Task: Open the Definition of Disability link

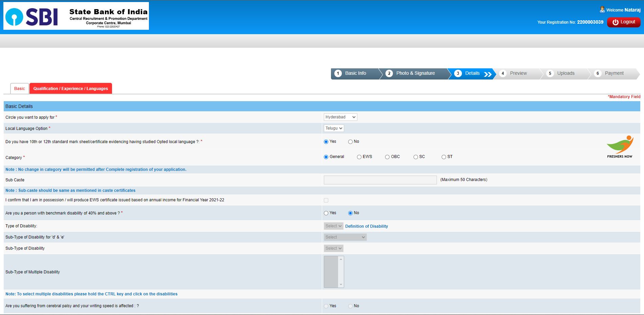Action: (x=367, y=226)
